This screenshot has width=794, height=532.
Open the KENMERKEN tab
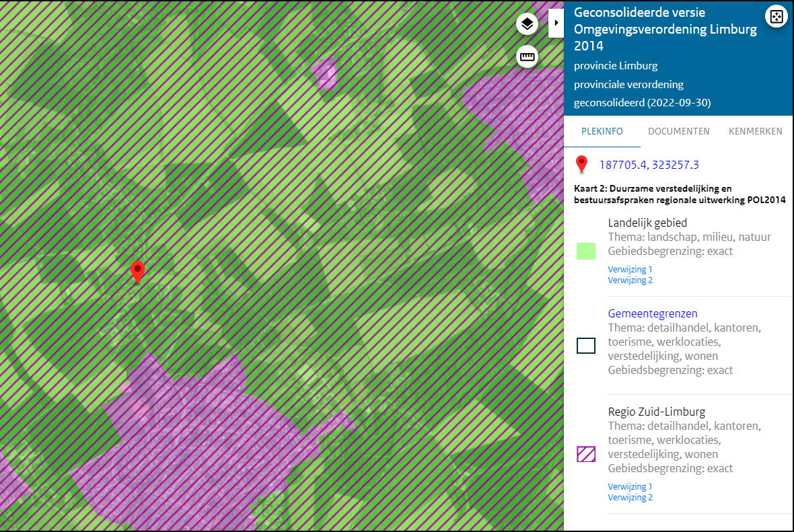click(x=755, y=131)
